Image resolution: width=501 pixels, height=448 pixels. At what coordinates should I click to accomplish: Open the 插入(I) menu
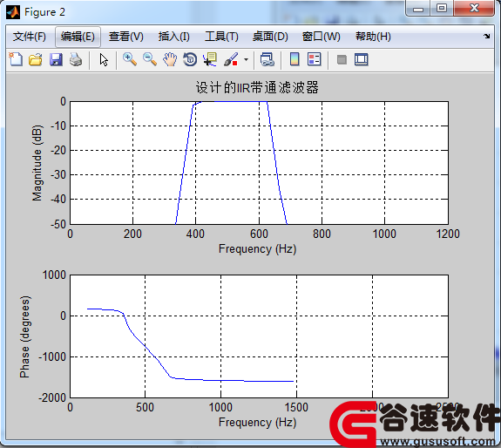173,37
